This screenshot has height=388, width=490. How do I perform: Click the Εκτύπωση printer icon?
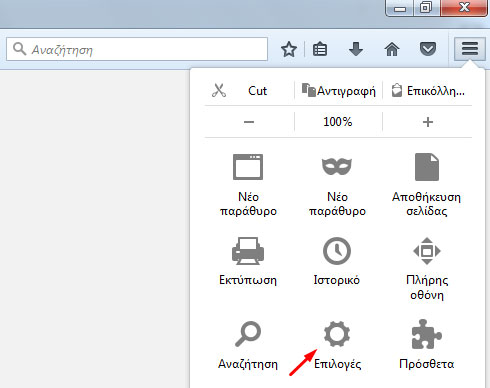[248, 251]
